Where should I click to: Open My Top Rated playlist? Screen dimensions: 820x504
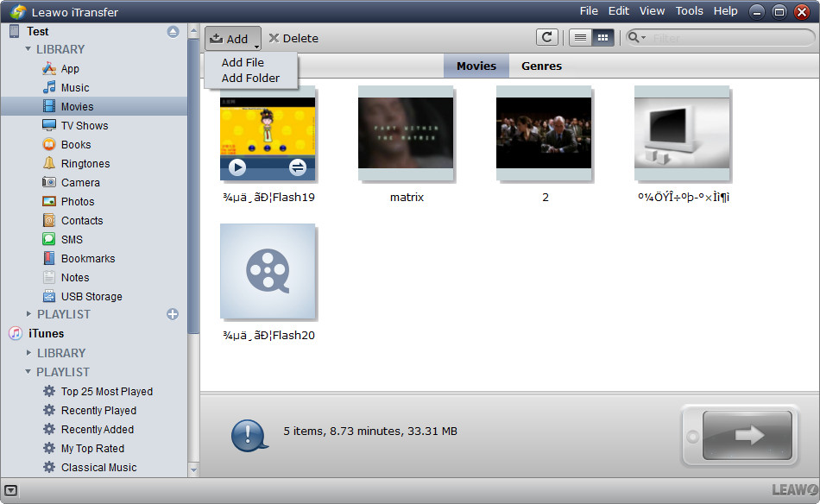92,448
